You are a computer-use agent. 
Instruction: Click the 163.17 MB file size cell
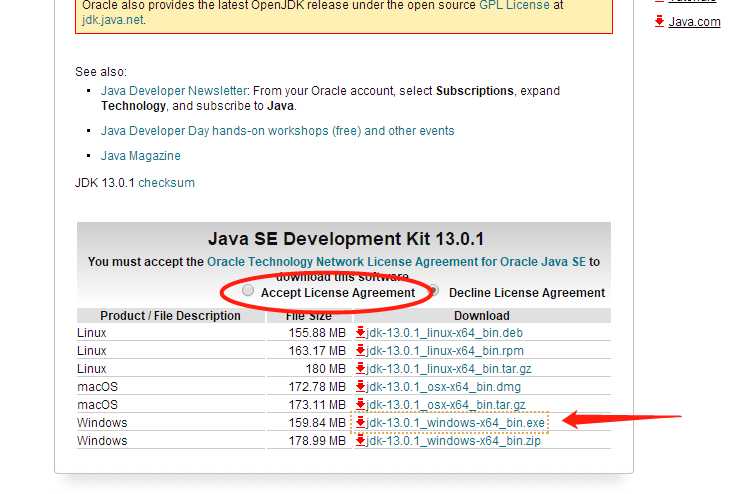click(x=317, y=351)
